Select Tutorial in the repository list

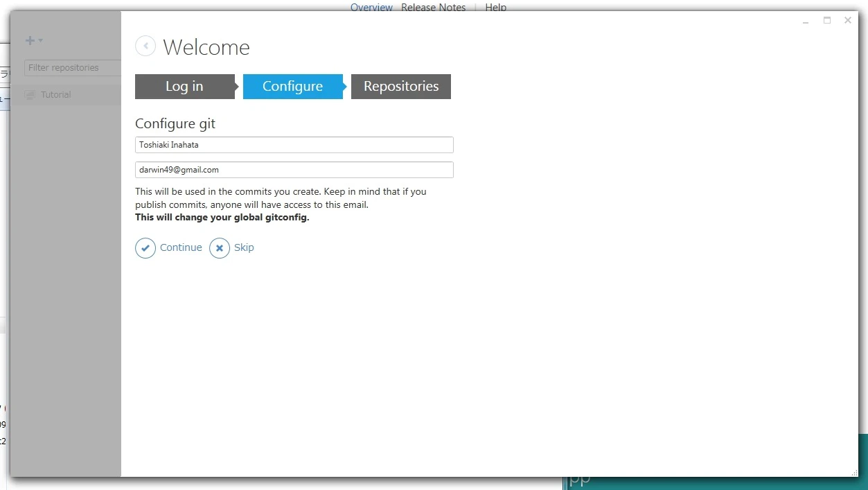[x=66, y=95]
